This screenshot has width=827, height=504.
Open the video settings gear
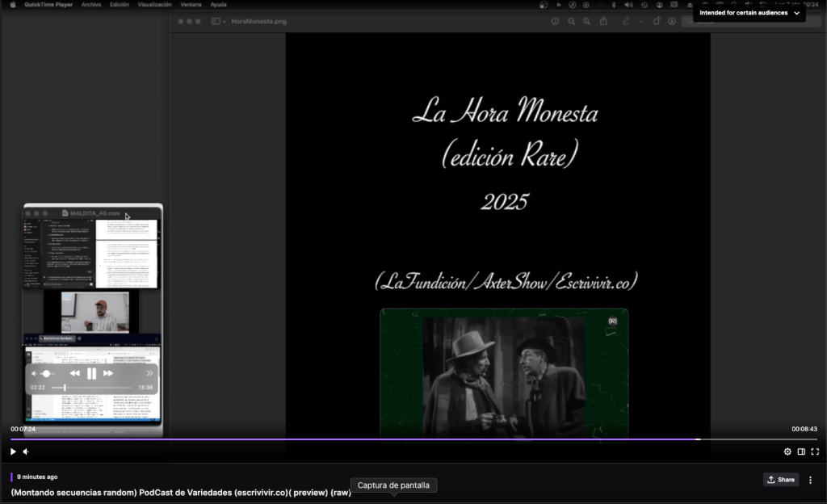pos(787,451)
